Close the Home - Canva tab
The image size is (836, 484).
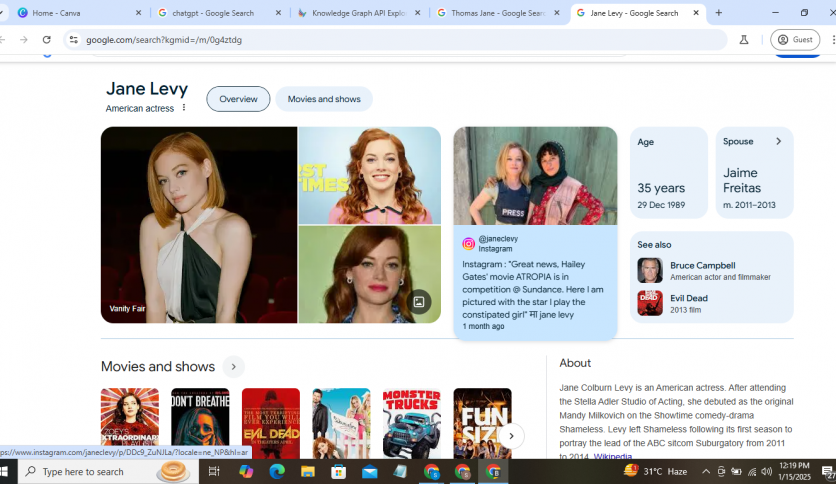click(139, 13)
